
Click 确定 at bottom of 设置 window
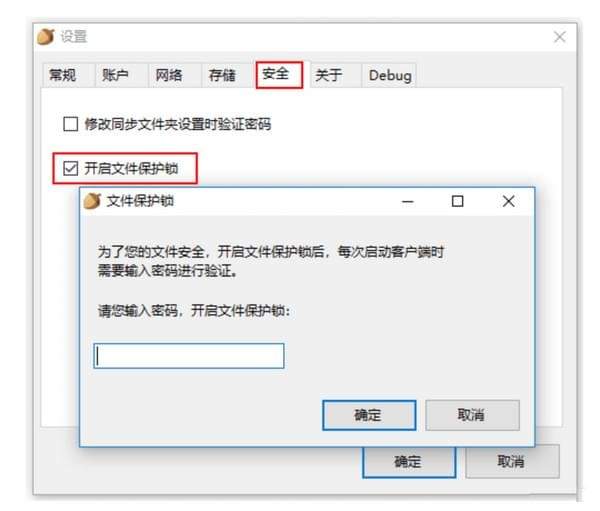[x=409, y=462]
